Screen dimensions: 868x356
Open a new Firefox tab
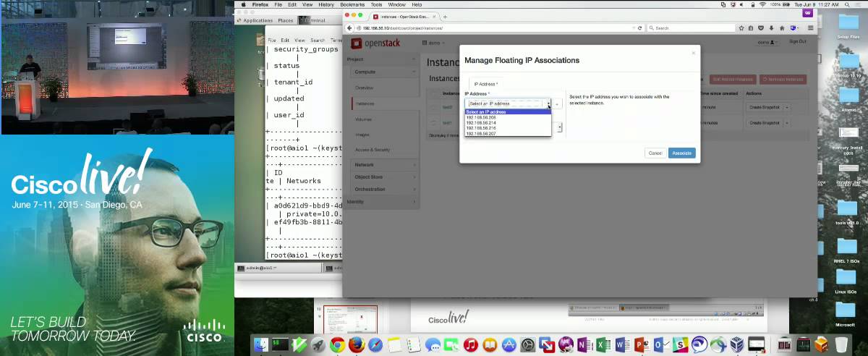445,17
